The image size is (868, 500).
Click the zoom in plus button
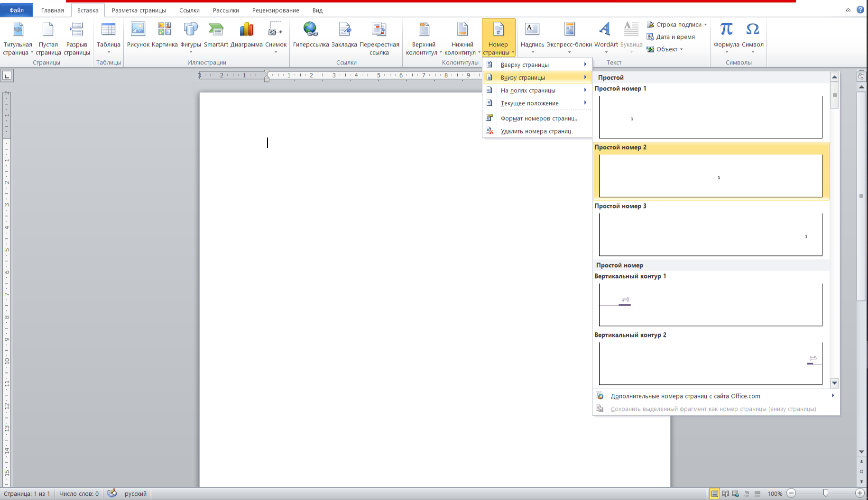pos(859,493)
